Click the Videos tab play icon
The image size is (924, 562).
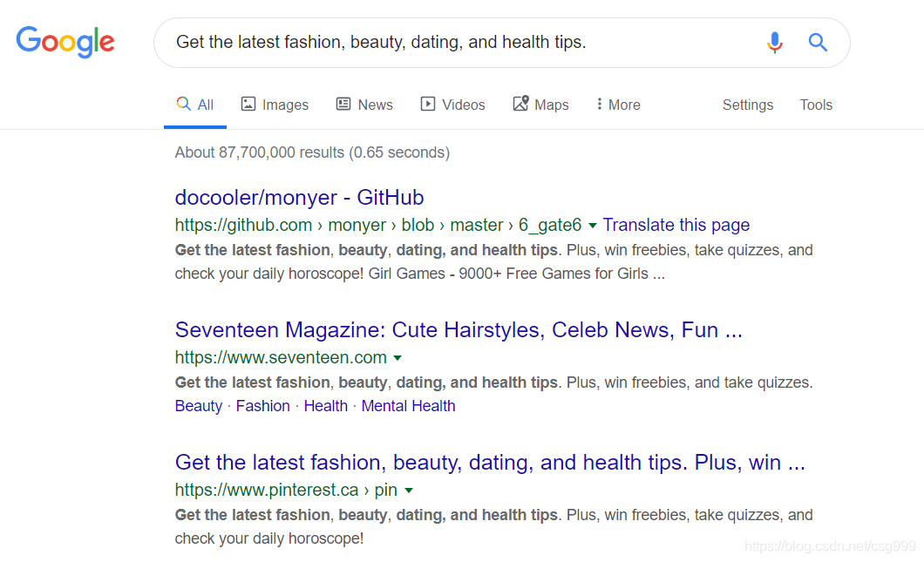(428, 105)
